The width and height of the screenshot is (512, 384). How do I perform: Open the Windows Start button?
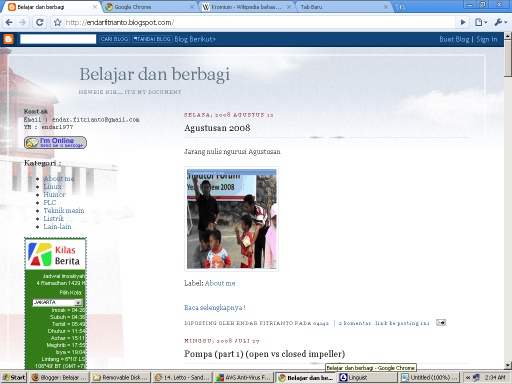click(x=14, y=377)
